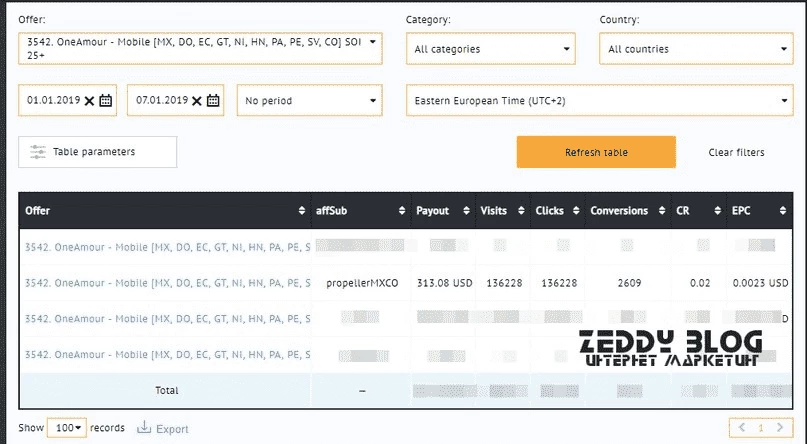Image resolution: width=807 pixels, height=444 pixels.
Task: Sort table by Conversions column arrows
Action: 662,210
